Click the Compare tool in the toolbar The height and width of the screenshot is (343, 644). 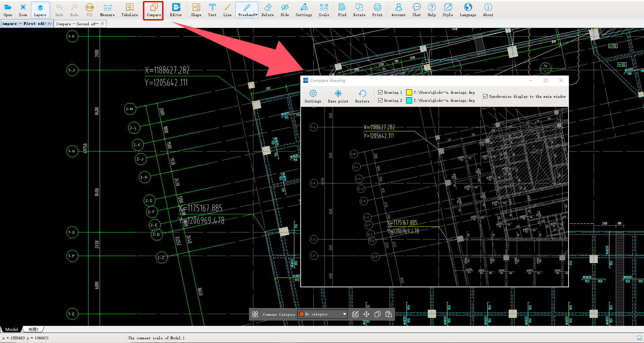pos(153,10)
